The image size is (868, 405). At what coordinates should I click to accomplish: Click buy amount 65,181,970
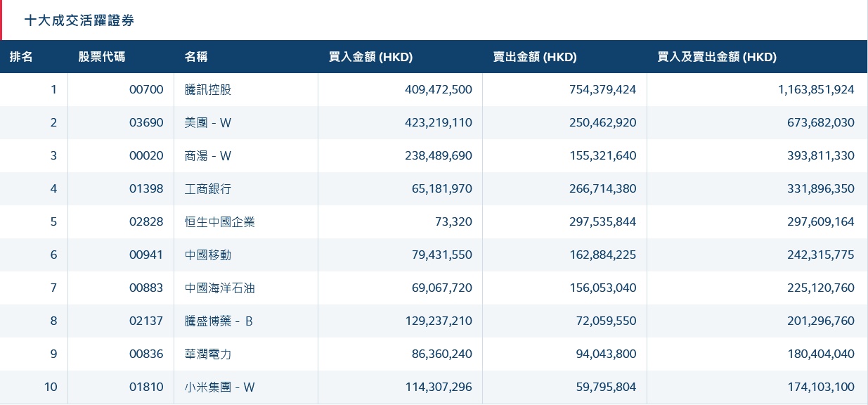(442, 188)
